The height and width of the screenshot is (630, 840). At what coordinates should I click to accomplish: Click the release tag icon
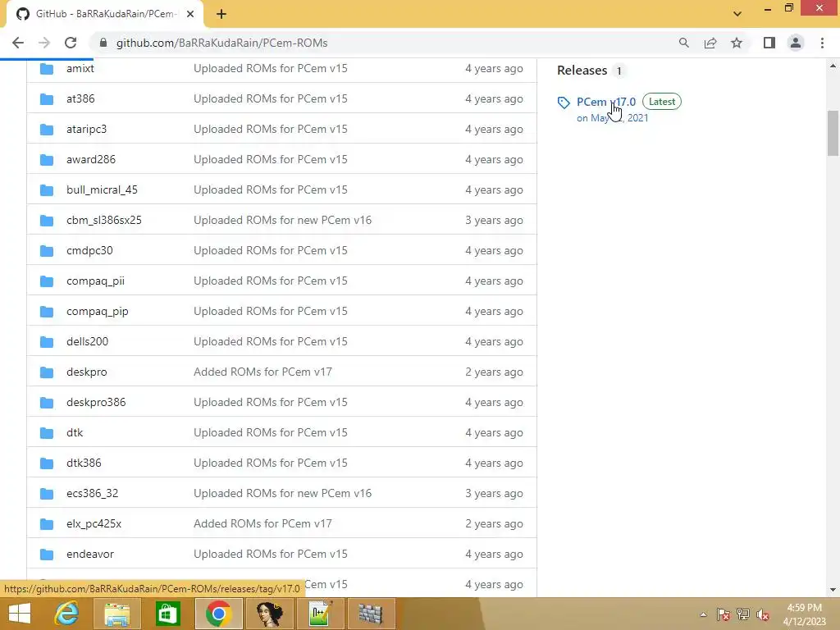click(x=564, y=103)
